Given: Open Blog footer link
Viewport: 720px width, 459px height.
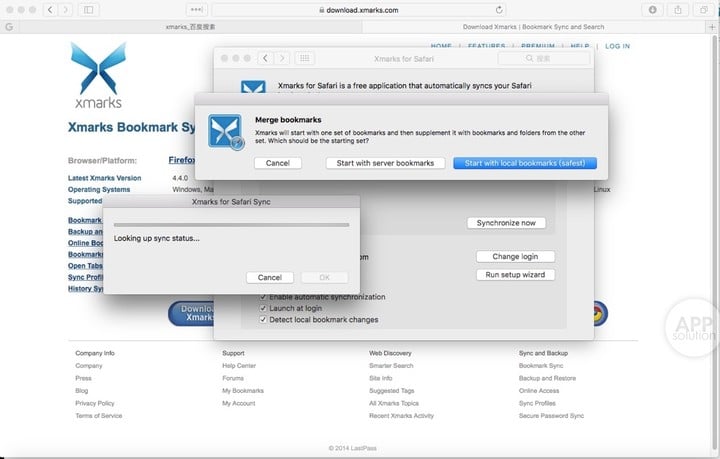Looking at the screenshot, I should point(81,391).
